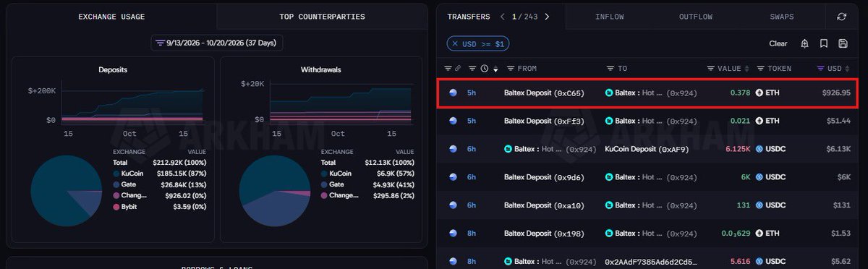Click the chain icon in the 0.378 ETH row

click(453, 93)
